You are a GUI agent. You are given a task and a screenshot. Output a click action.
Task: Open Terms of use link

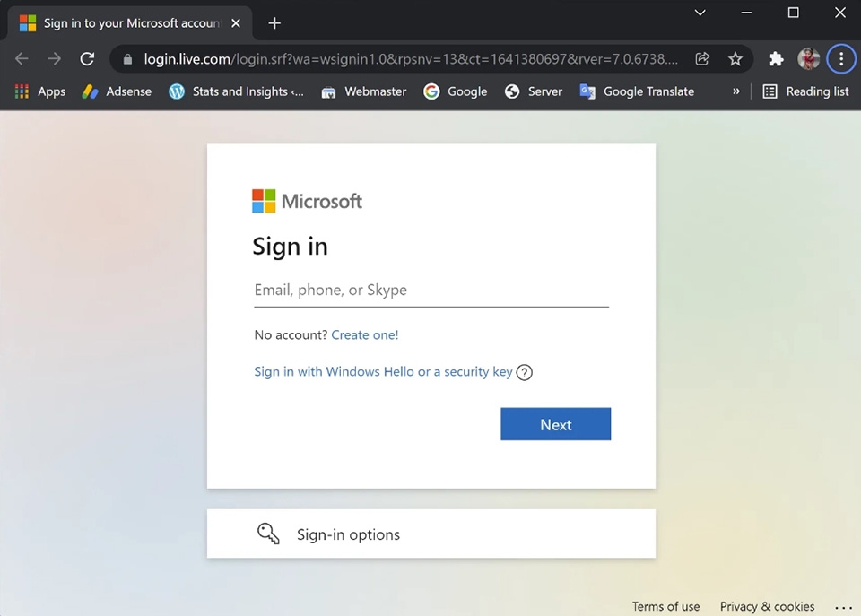665,607
